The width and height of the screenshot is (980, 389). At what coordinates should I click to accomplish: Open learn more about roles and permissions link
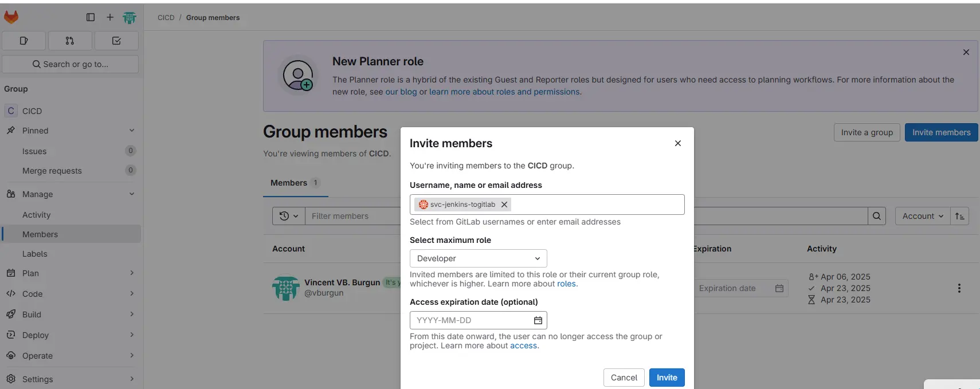(x=504, y=92)
